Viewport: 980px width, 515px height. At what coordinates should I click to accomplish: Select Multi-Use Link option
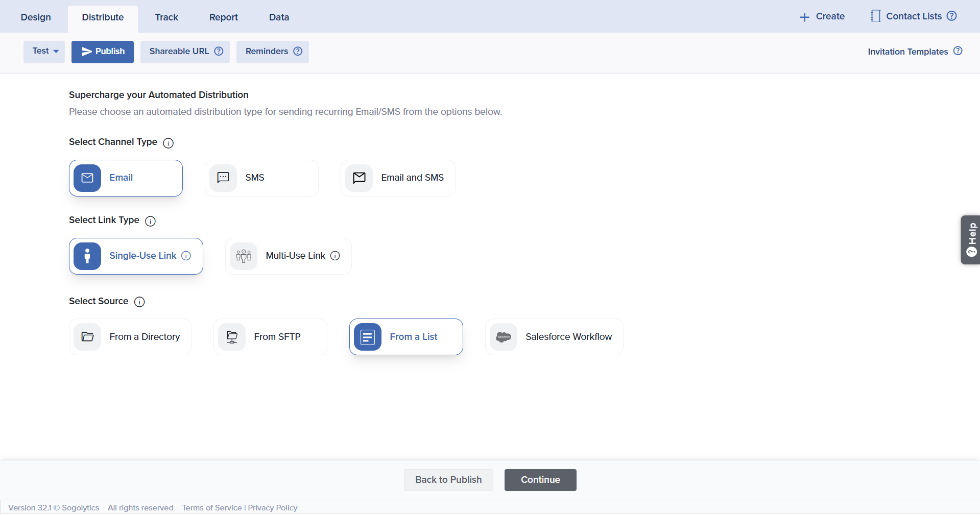pyautogui.click(x=288, y=256)
